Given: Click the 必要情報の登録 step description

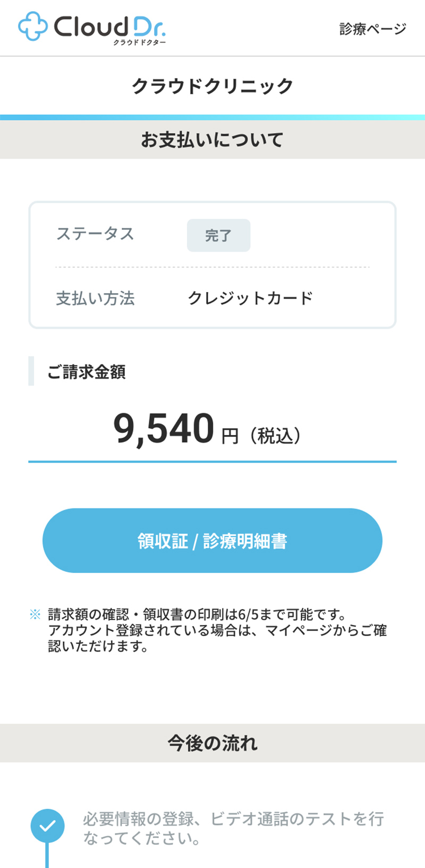Looking at the screenshot, I should 233,828.
